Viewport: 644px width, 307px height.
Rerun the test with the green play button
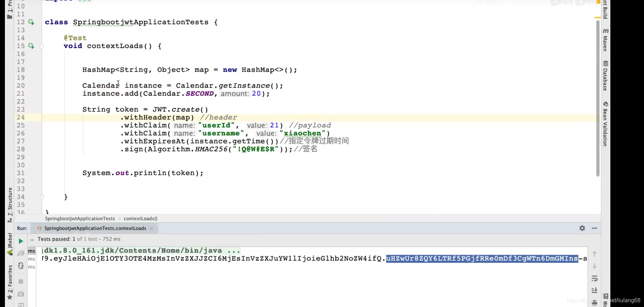pos(21,241)
